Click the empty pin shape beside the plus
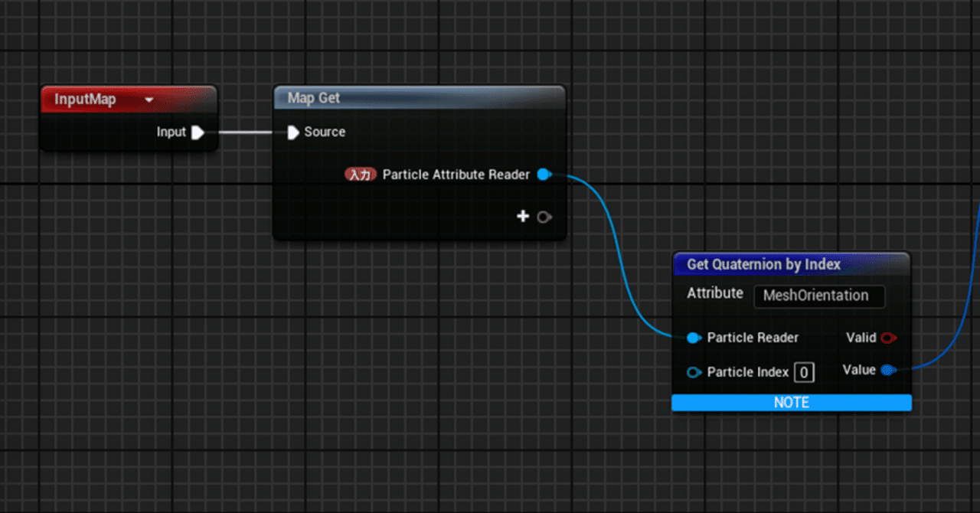Screen dimensions: 980x513 pos(544,217)
